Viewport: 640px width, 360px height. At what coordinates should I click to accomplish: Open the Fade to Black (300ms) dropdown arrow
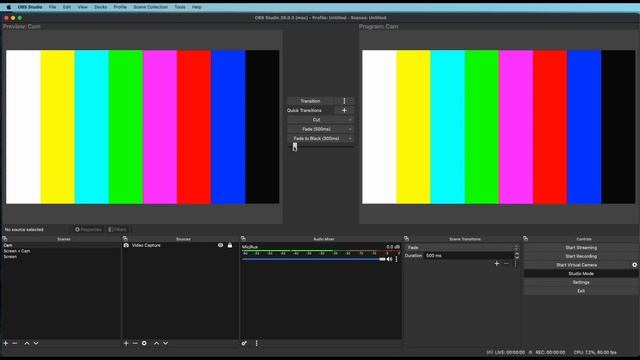pyautogui.click(x=350, y=138)
